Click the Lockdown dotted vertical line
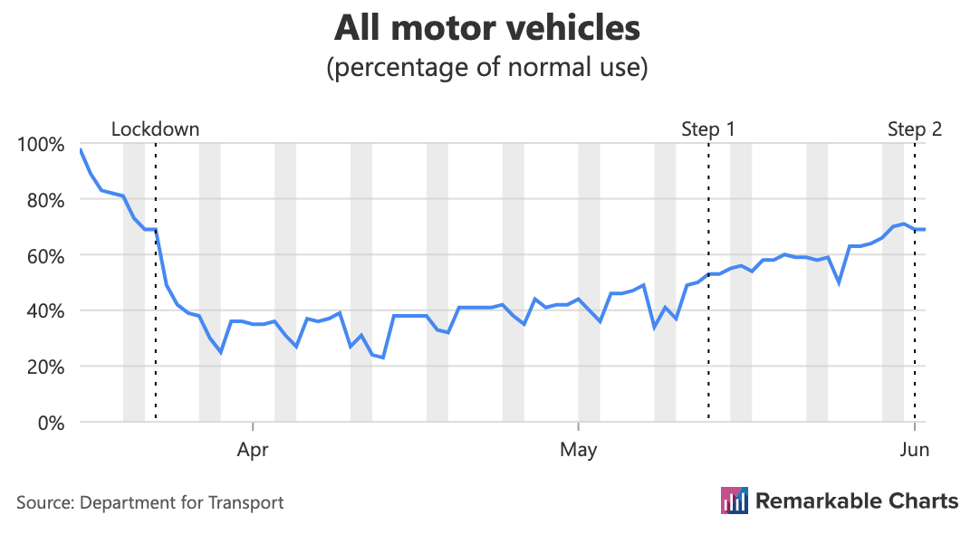 coord(156,362)
